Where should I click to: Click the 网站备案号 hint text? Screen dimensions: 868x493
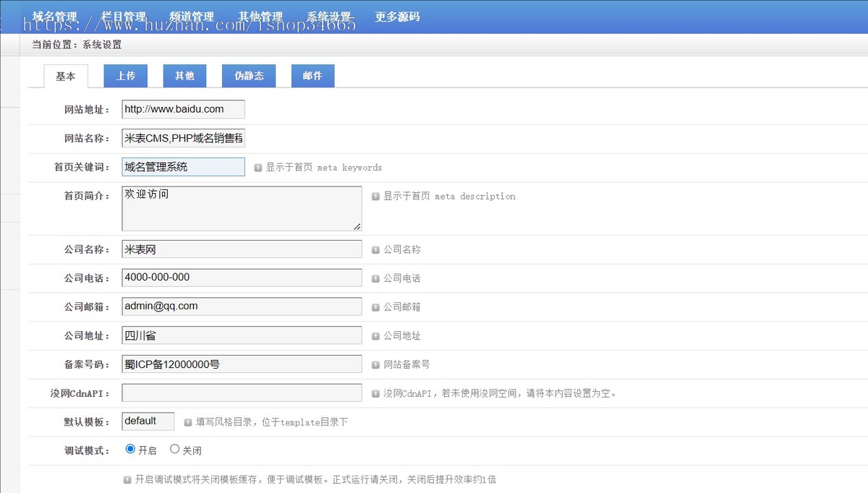coord(407,365)
